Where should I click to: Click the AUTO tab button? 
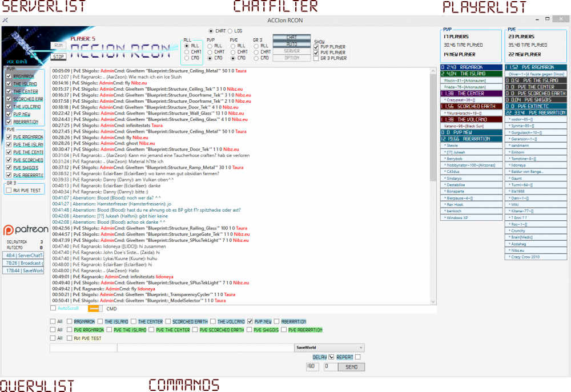click(x=292, y=44)
